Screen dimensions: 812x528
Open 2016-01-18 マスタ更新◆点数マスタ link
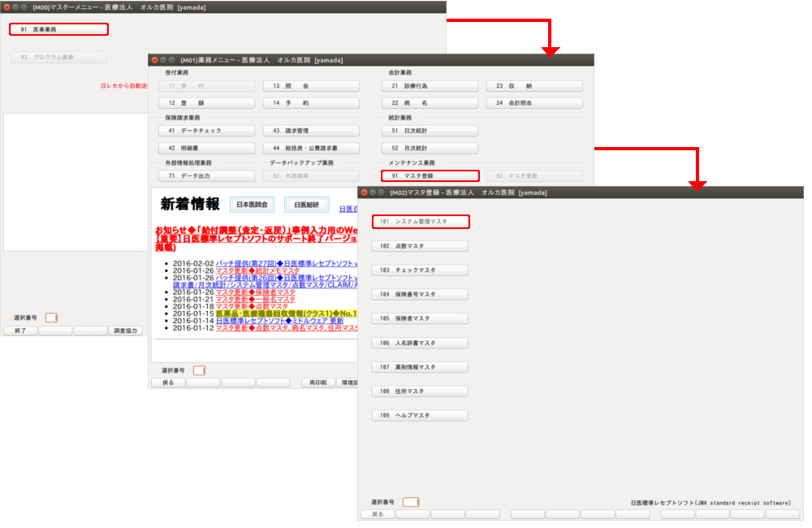252,307
